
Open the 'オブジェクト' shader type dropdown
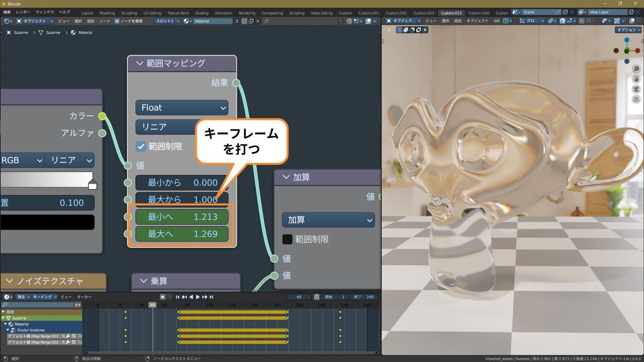(35, 21)
